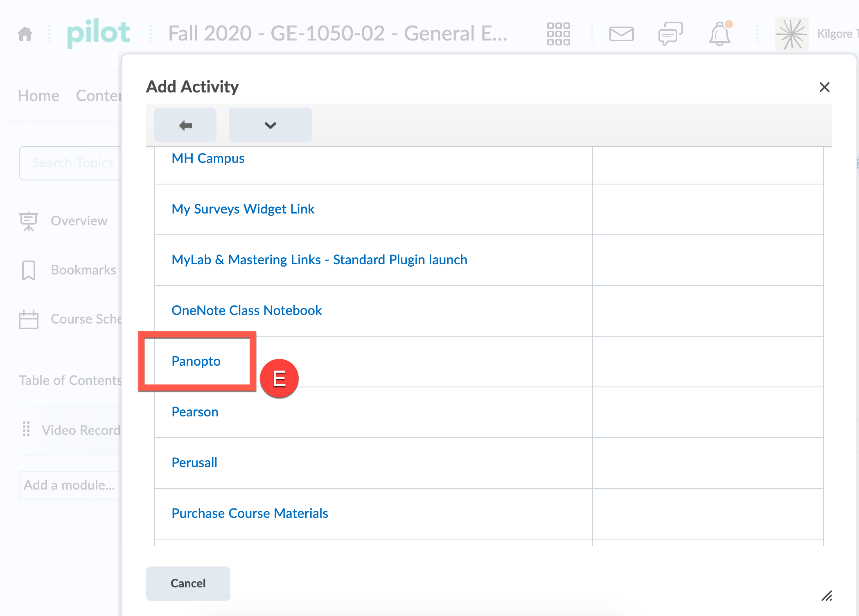859x616 pixels.
Task: Open the Home nav tab
Action: [x=38, y=96]
